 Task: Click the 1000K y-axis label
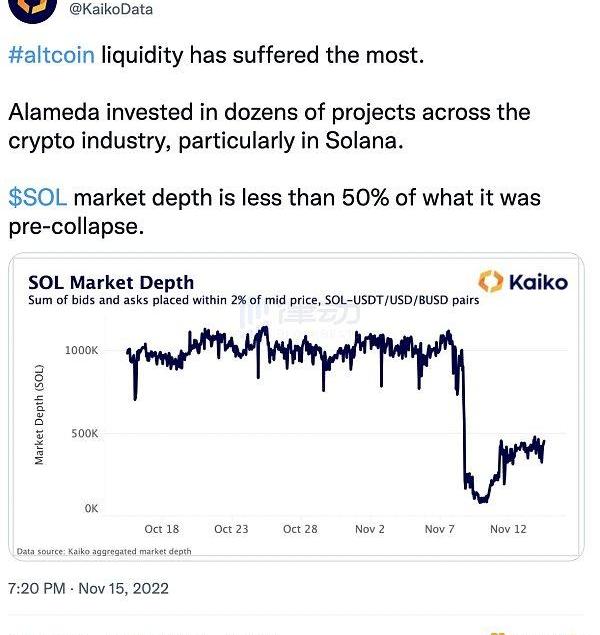click(81, 350)
